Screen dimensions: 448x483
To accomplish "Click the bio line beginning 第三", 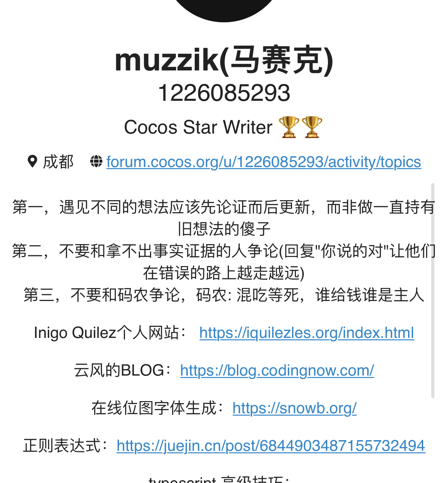I will point(224,295).
